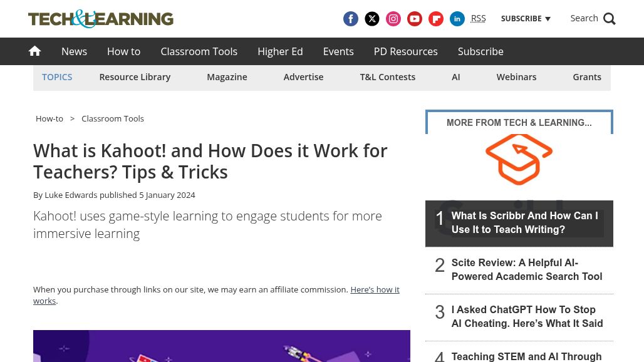Click the magnifying glass search icon
Viewport: 644px width, 362px height.
pos(609,19)
